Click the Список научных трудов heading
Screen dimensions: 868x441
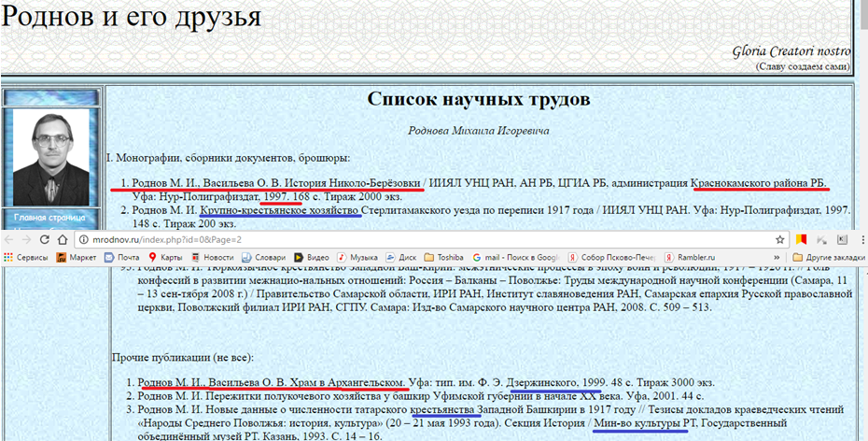point(478,100)
